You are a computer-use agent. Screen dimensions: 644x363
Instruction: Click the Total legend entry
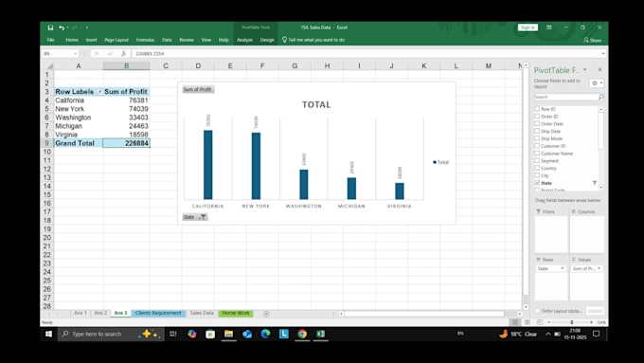click(x=440, y=162)
